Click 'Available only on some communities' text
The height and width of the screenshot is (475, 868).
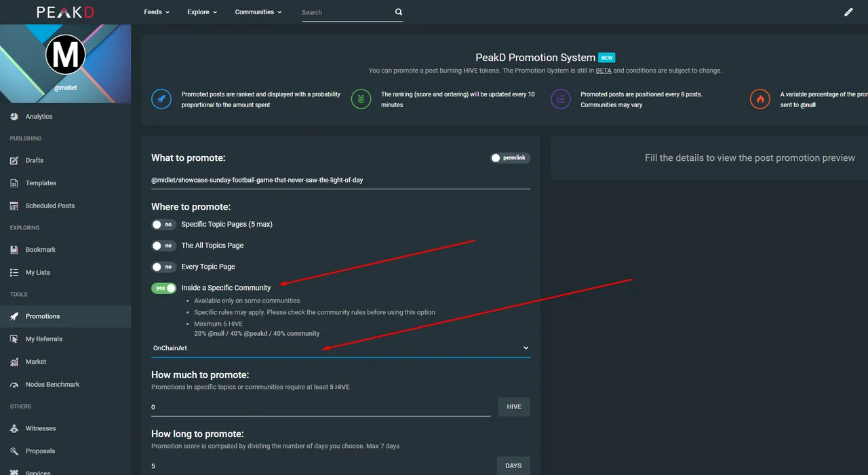(x=247, y=301)
